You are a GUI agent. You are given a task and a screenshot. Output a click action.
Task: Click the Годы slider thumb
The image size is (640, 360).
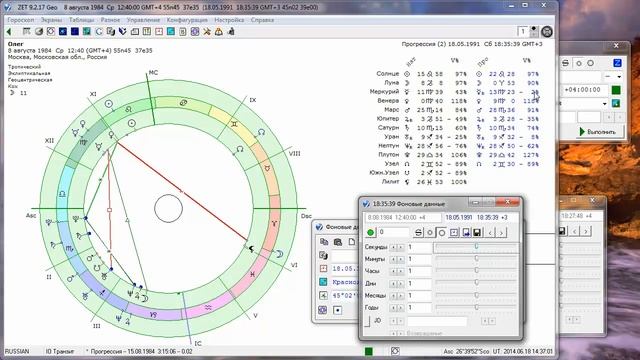(476, 307)
